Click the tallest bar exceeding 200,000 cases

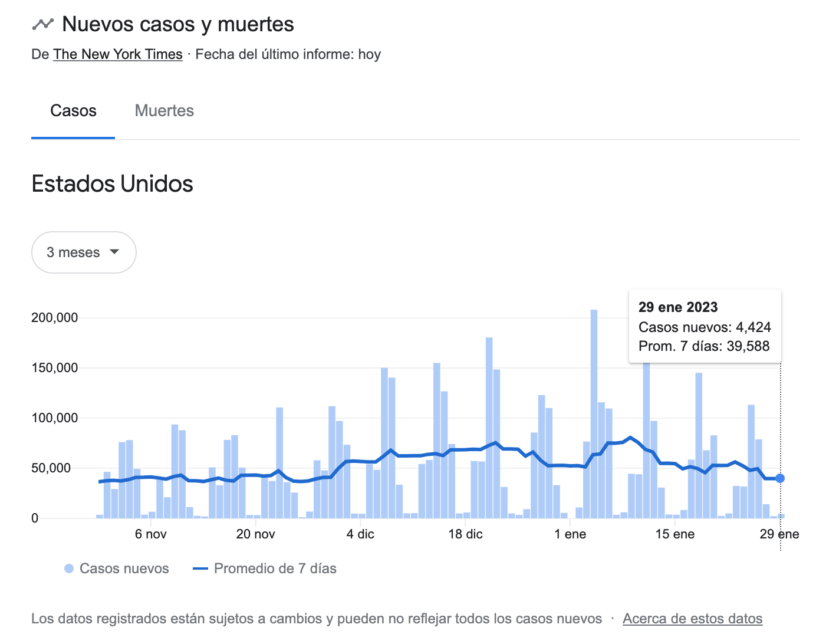pyautogui.click(x=594, y=413)
